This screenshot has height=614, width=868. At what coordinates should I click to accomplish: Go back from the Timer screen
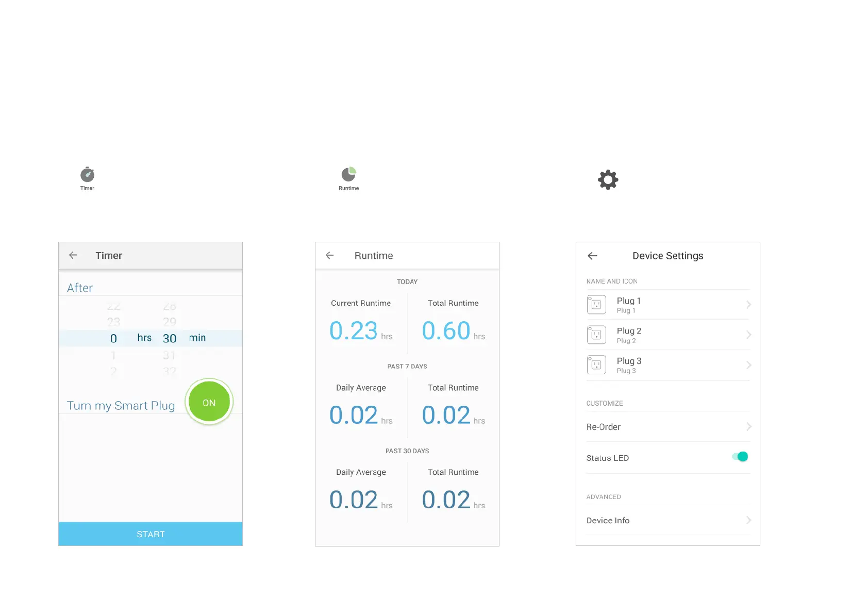(73, 255)
